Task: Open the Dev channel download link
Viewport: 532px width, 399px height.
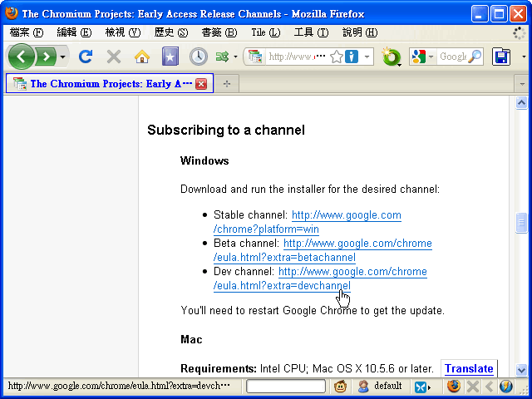Action: [x=352, y=272]
